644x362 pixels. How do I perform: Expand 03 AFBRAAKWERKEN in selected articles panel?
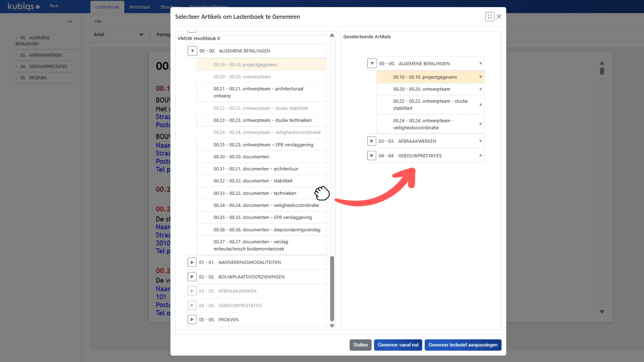click(372, 141)
